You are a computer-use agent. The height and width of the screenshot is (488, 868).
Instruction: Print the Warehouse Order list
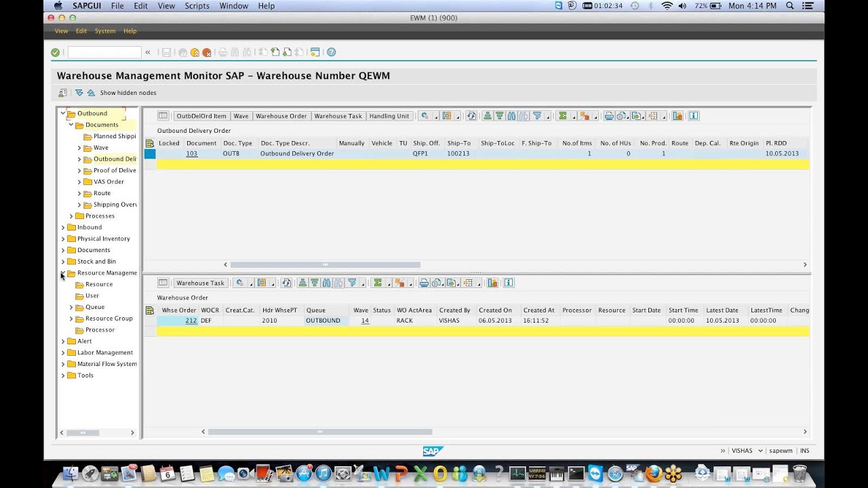(424, 283)
